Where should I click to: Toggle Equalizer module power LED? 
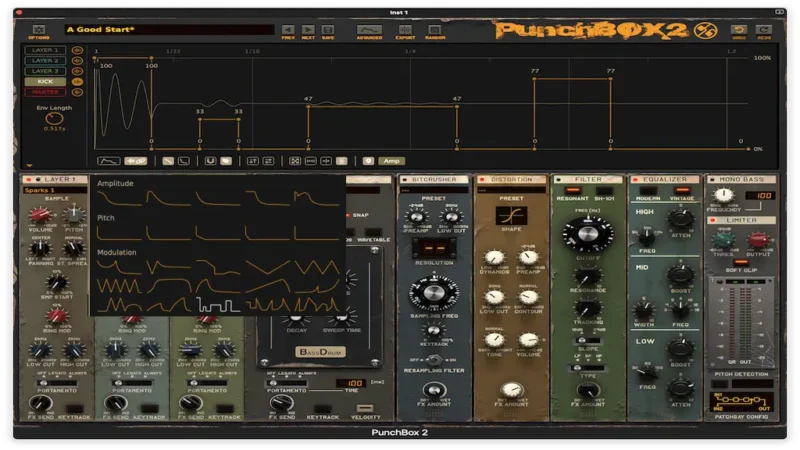[x=635, y=180]
